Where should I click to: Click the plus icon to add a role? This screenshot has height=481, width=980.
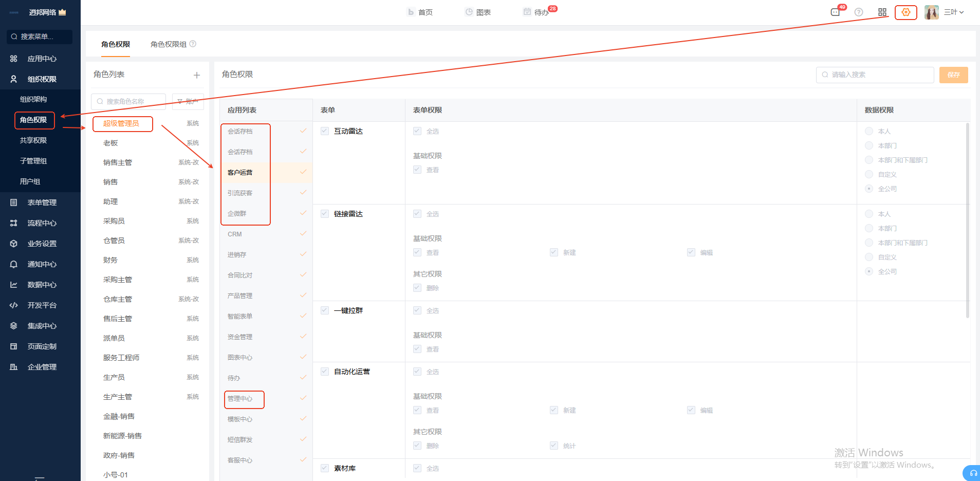pos(197,75)
